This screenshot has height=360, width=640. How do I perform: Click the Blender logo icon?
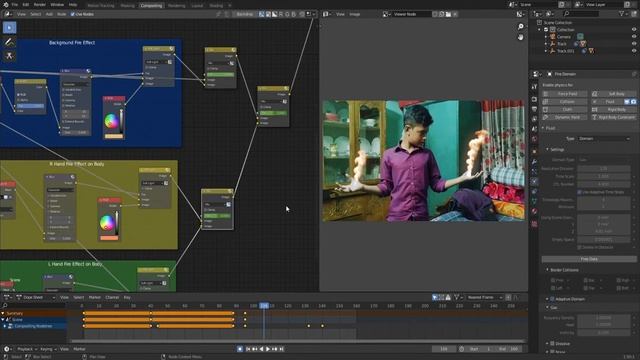[5, 4]
